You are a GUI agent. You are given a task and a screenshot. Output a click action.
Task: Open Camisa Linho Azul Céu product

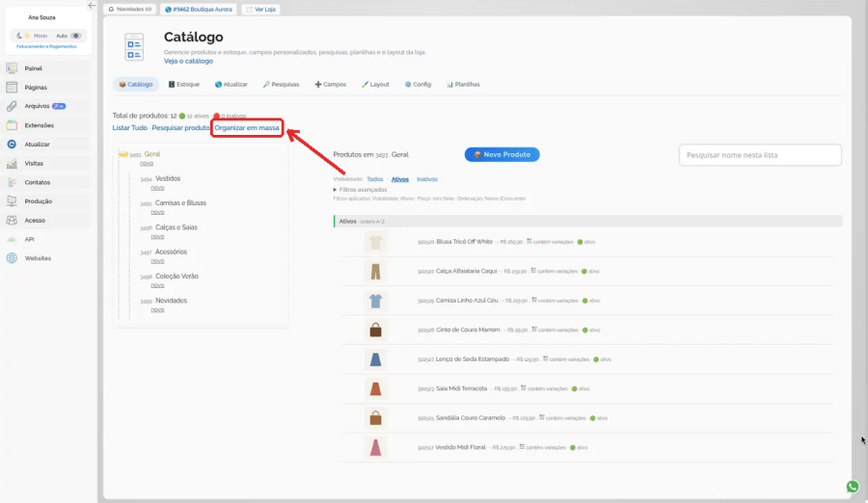pyautogui.click(x=467, y=301)
